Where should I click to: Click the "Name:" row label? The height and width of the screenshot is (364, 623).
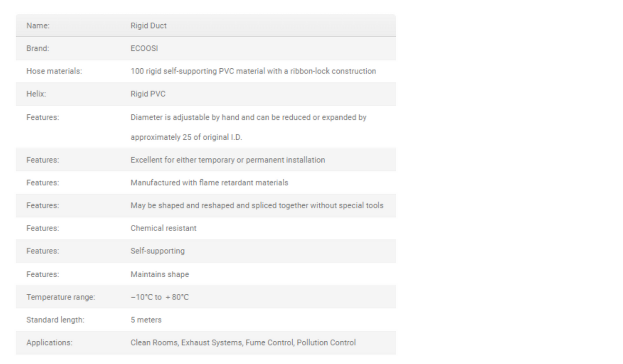37,26
